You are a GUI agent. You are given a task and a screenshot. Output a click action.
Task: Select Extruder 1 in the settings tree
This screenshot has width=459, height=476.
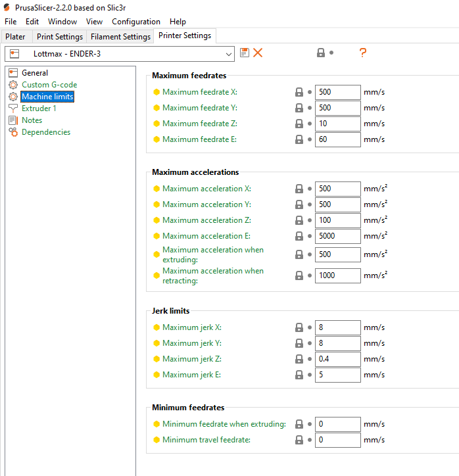click(x=39, y=108)
